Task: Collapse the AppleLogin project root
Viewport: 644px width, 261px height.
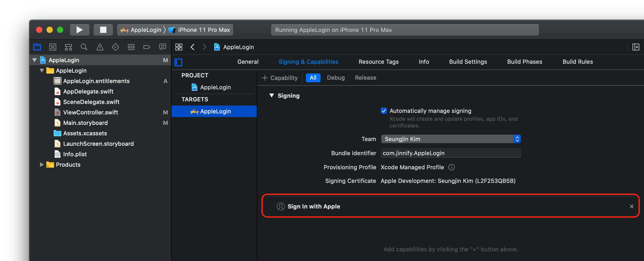Action: pos(35,60)
